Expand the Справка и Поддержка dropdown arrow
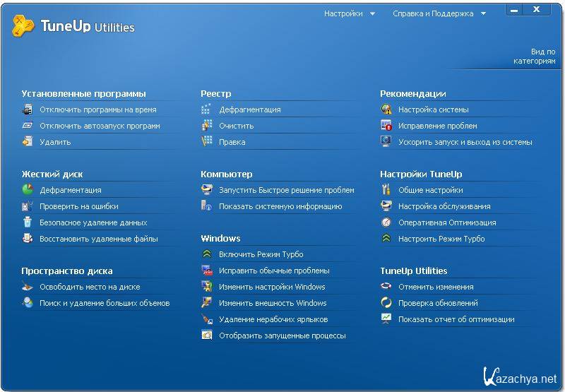The image size is (565, 392). coord(483,13)
